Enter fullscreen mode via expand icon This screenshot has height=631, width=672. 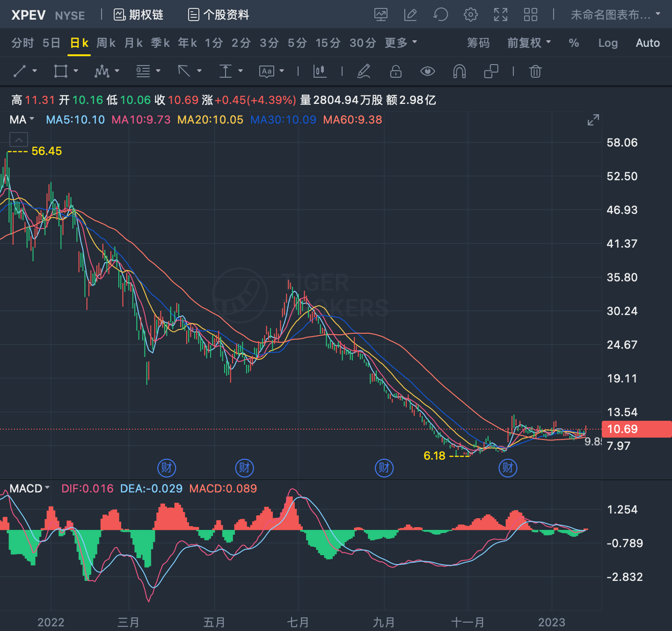[500, 15]
